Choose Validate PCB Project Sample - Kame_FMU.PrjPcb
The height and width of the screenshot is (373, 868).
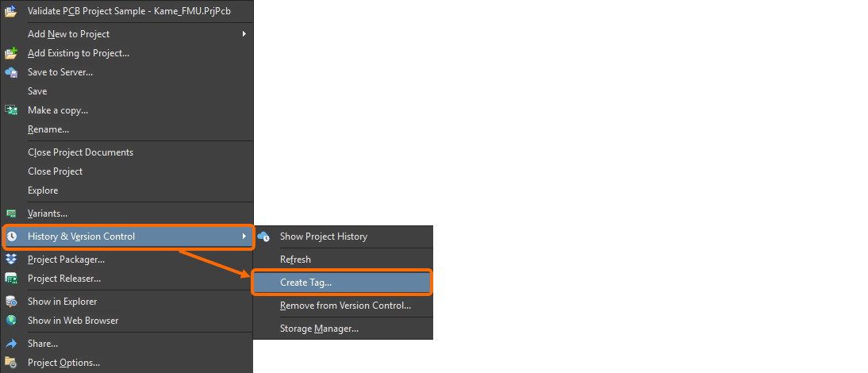127,10
